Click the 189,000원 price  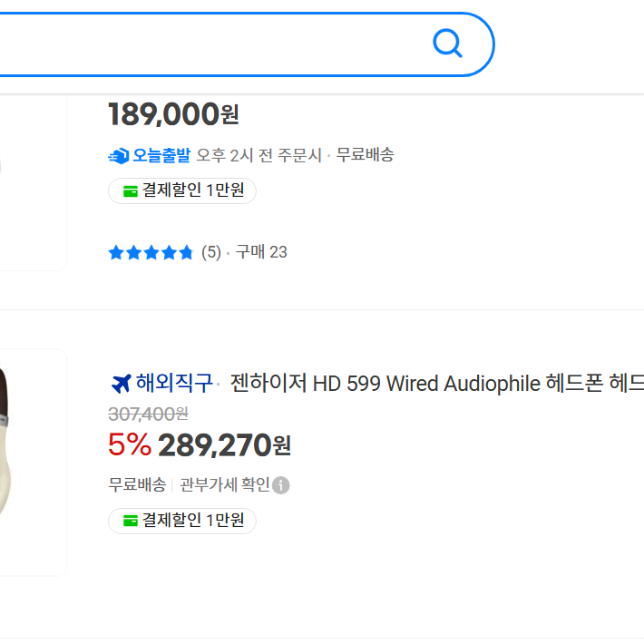(x=173, y=115)
